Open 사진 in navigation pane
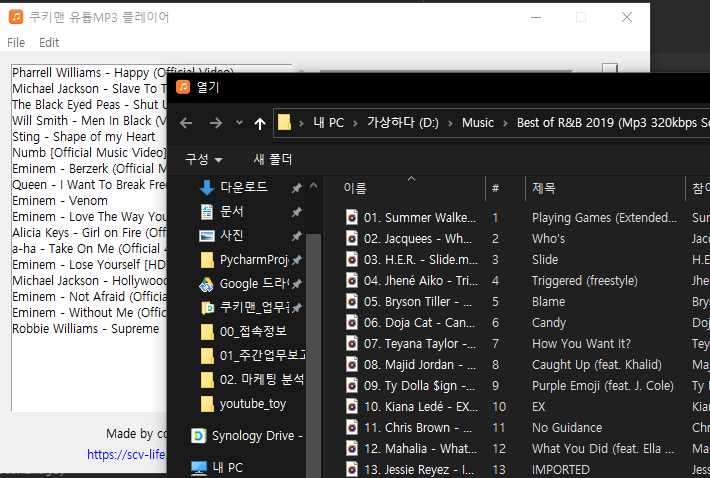The width and height of the screenshot is (710, 478). click(x=232, y=235)
